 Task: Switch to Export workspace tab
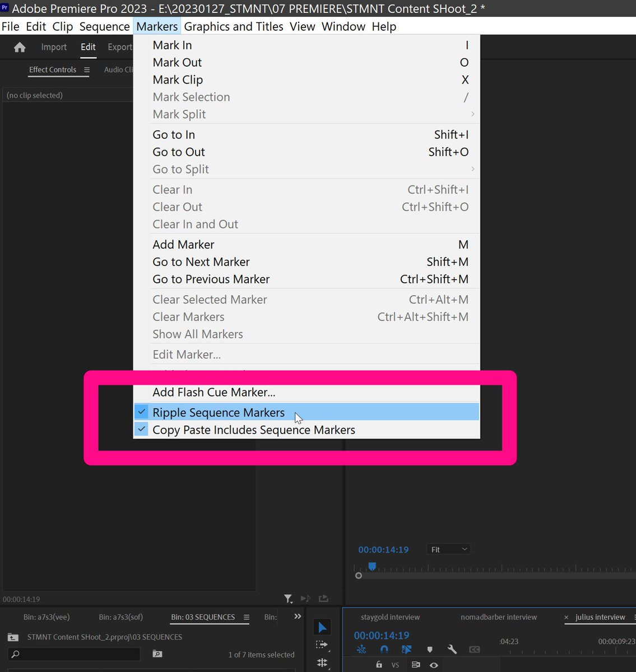tap(120, 47)
